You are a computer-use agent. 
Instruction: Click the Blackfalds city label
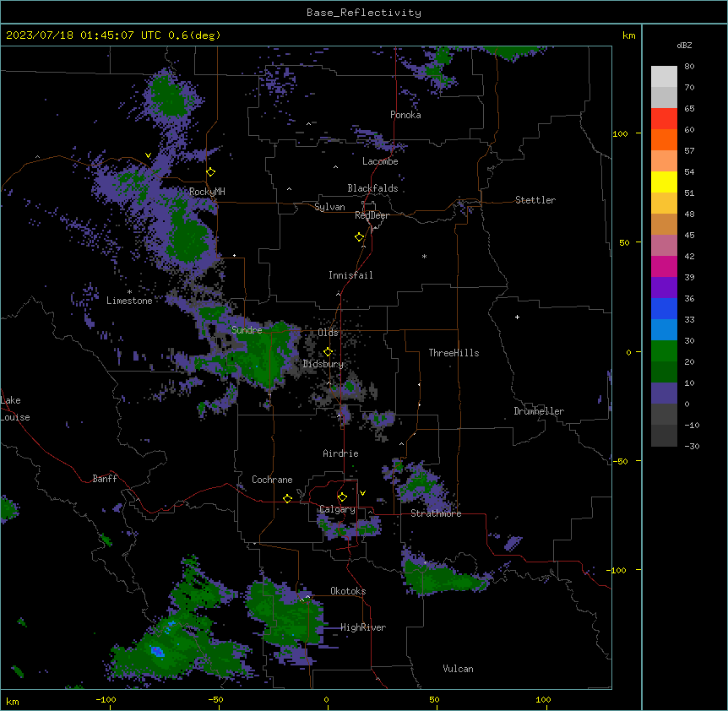click(x=372, y=188)
